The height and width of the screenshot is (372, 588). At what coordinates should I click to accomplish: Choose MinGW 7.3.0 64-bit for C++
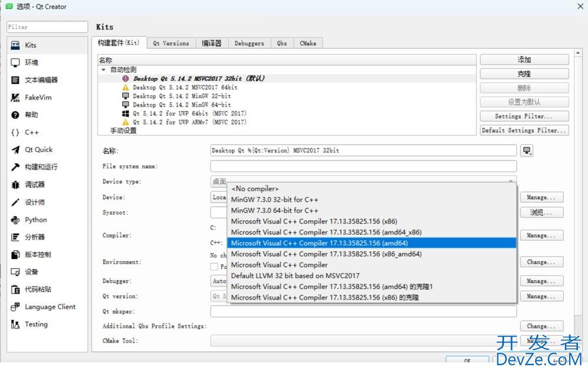[372, 211]
